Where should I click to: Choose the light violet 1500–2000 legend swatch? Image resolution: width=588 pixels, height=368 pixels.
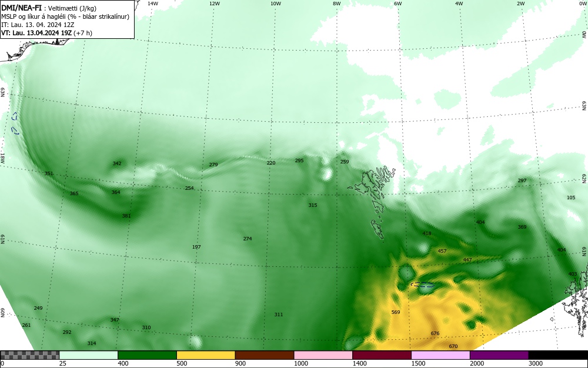click(440, 355)
